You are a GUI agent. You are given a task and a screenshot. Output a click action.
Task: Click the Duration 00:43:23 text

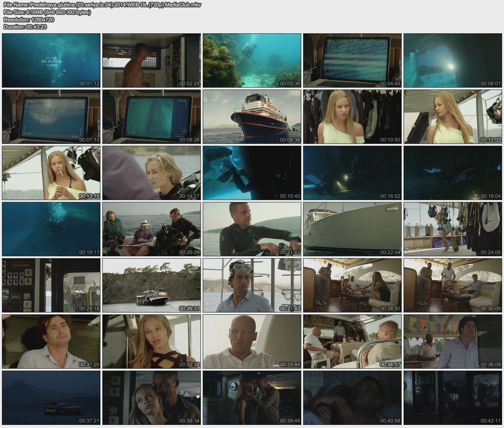point(25,27)
